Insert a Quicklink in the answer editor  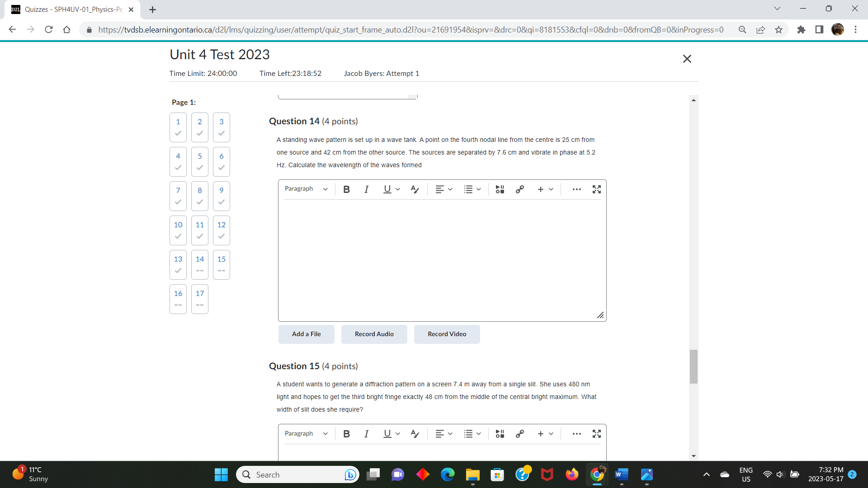coord(519,189)
